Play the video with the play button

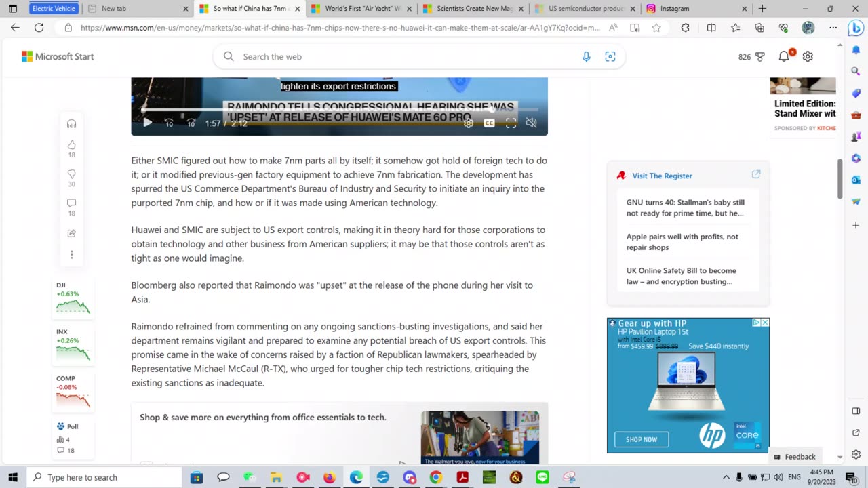[x=147, y=123]
